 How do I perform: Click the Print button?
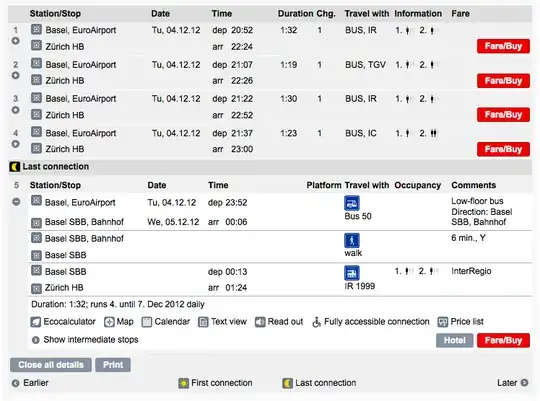pos(113,365)
